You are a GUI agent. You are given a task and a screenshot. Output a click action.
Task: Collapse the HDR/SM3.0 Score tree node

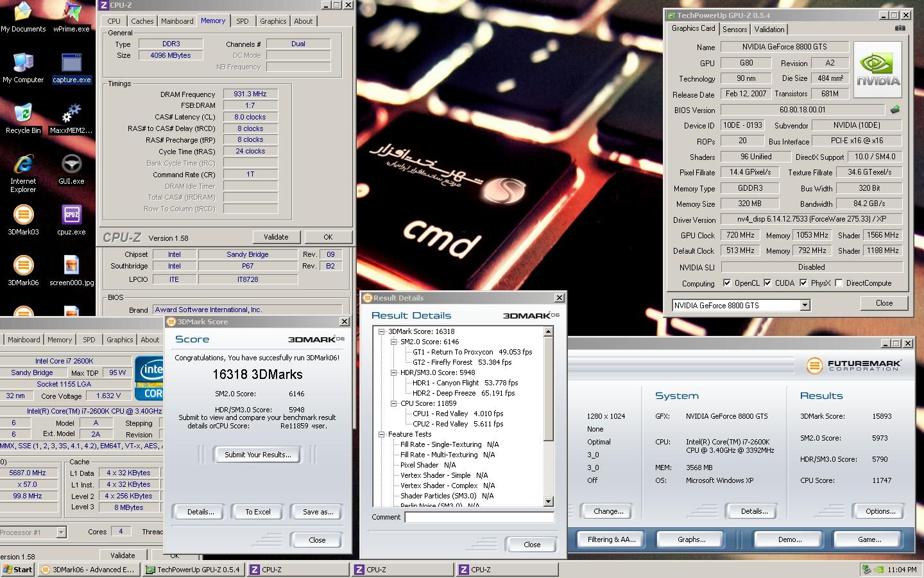(x=394, y=372)
